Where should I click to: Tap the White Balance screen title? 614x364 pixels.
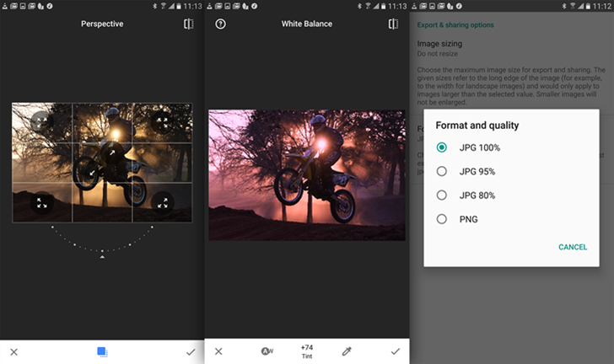(x=307, y=24)
